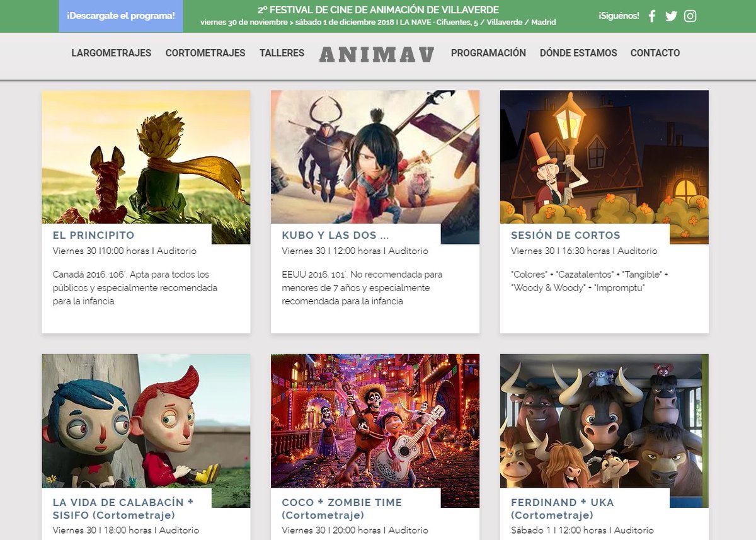Open LA VIDA DE CALABACÍN + SISIFO title

[x=123, y=508]
